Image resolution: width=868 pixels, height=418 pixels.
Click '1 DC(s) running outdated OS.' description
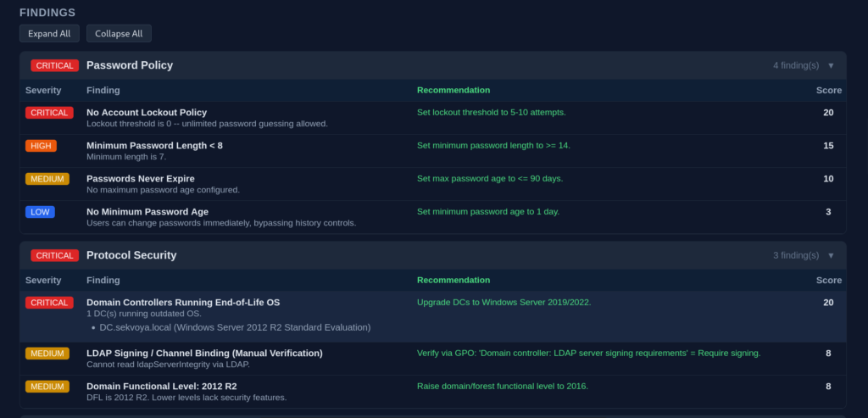[144, 314]
